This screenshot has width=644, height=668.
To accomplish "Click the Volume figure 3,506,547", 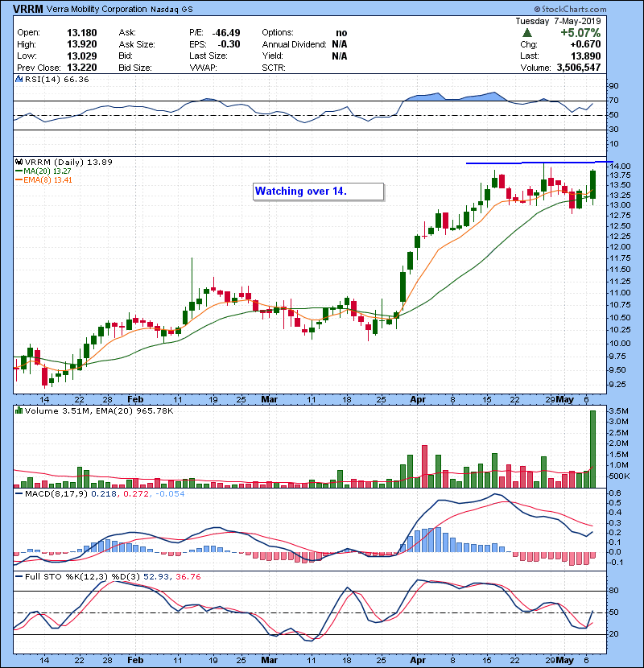I will tap(578, 68).
